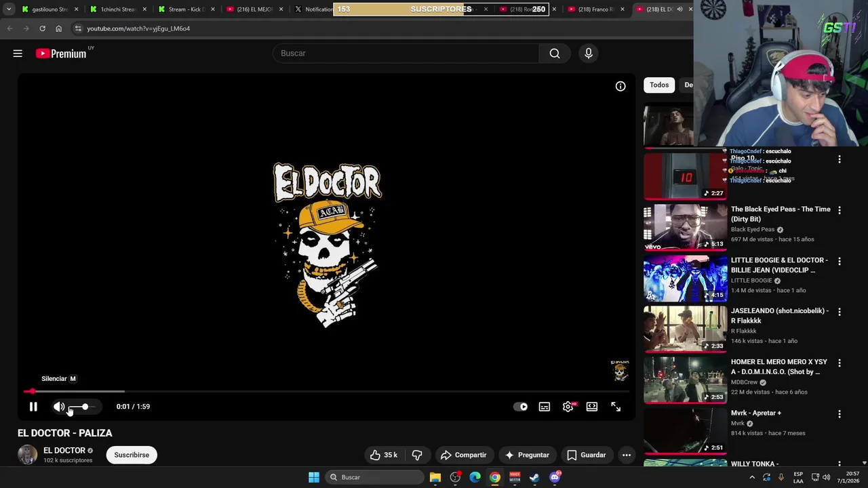This screenshot has width=868, height=488.
Task: Open options for HOMER EL MERO video
Action: (x=840, y=363)
